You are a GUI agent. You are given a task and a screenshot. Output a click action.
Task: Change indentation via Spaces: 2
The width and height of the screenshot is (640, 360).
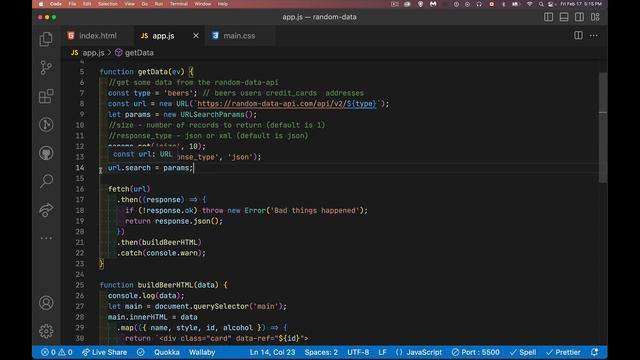321,352
